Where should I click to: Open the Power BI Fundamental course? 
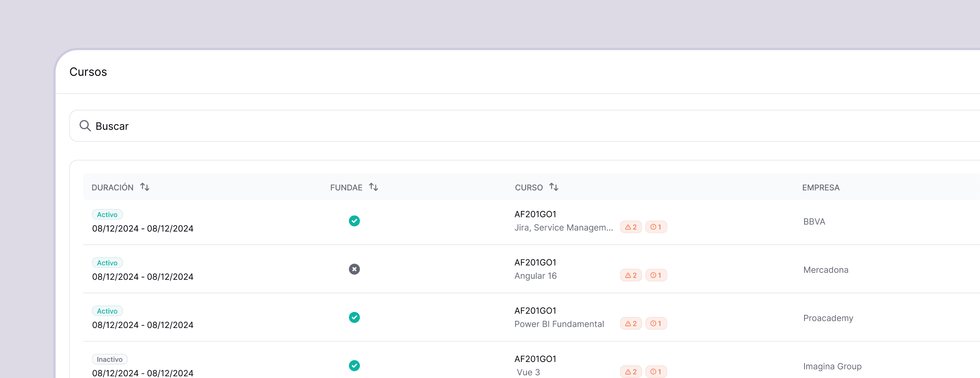click(x=559, y=324)
